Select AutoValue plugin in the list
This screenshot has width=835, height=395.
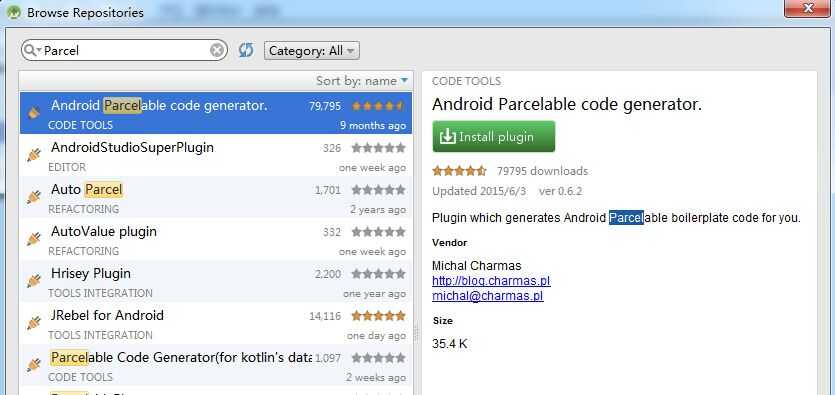[216, 239]
